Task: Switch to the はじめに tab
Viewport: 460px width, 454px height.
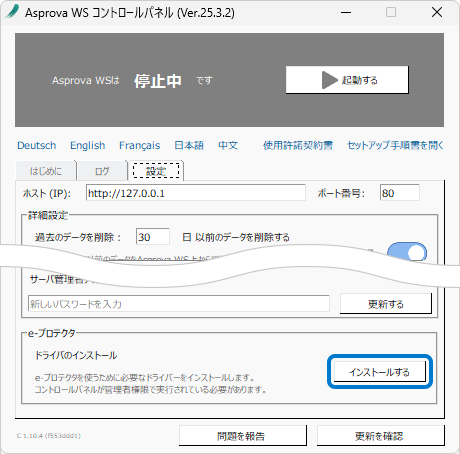Action: click(46, 171)
